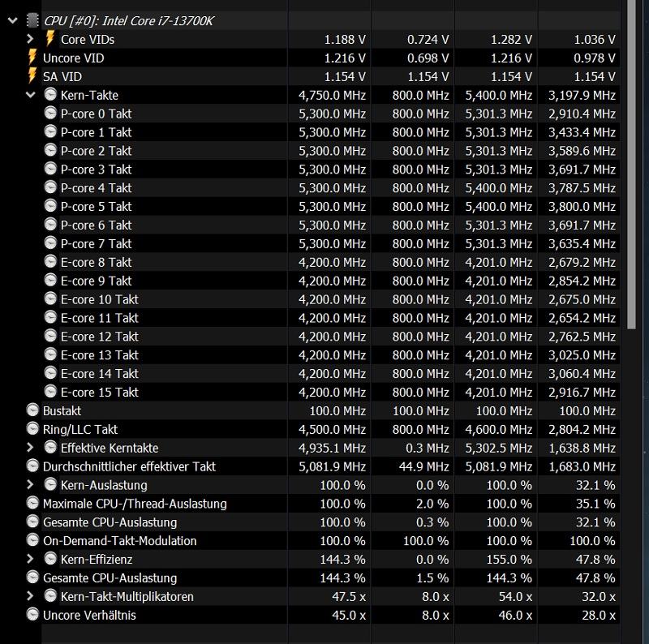The image size is (649, 644).
Task: Expand the Kern-Takt-Multiplikatoren group
Action: coord(30,596)
